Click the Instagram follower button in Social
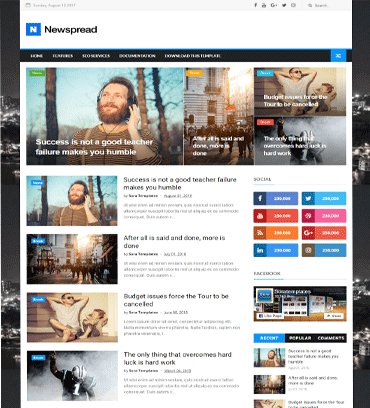Image resolution: width=370 pixels, height=408 pixels. (324, 250)
